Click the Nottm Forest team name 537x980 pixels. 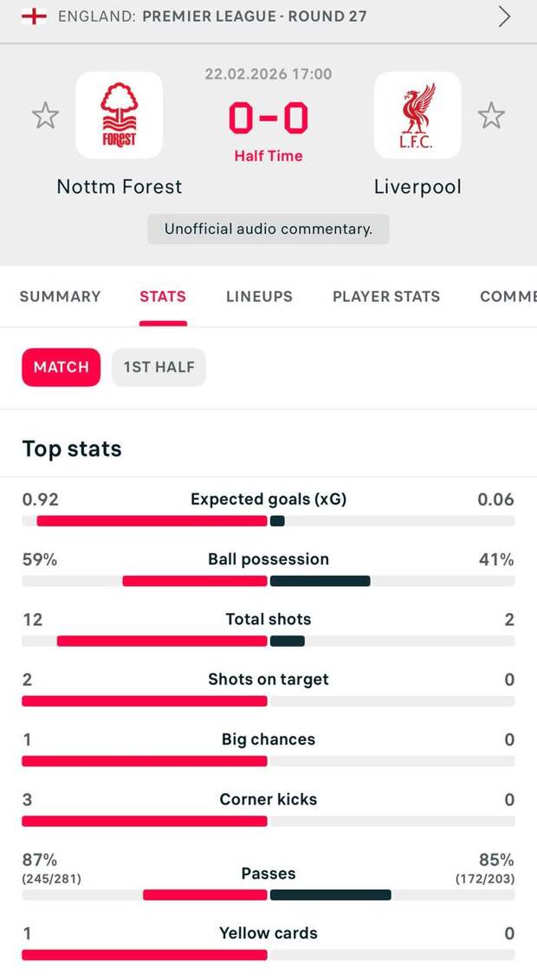pos(120,187)
